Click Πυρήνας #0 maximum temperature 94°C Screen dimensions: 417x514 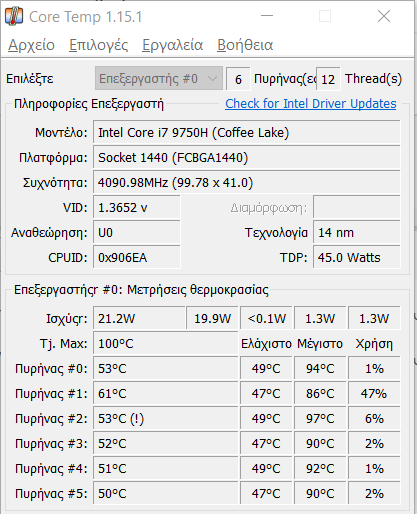320,368
